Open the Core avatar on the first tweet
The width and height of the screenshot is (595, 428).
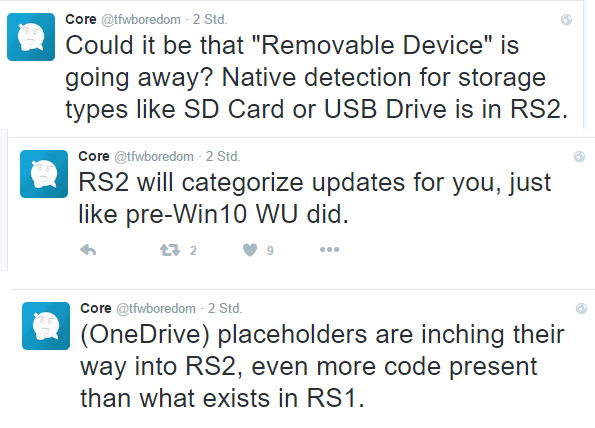(x=31, y=37)
